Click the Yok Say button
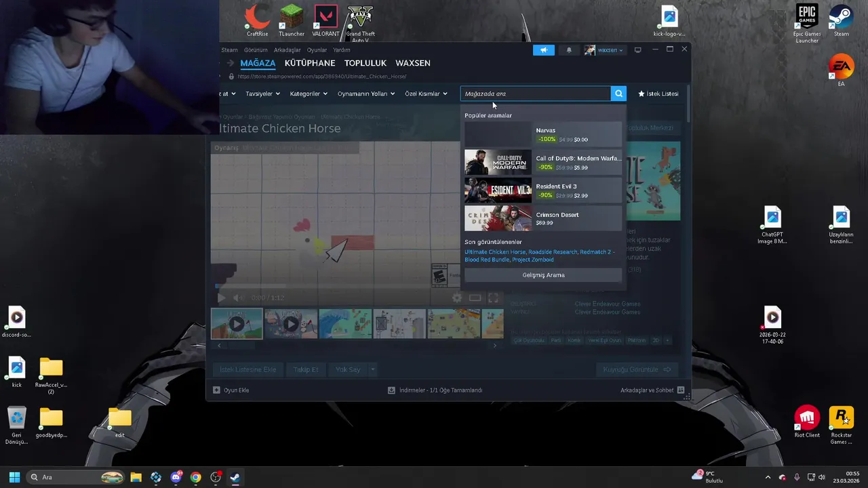 (348, 369)
